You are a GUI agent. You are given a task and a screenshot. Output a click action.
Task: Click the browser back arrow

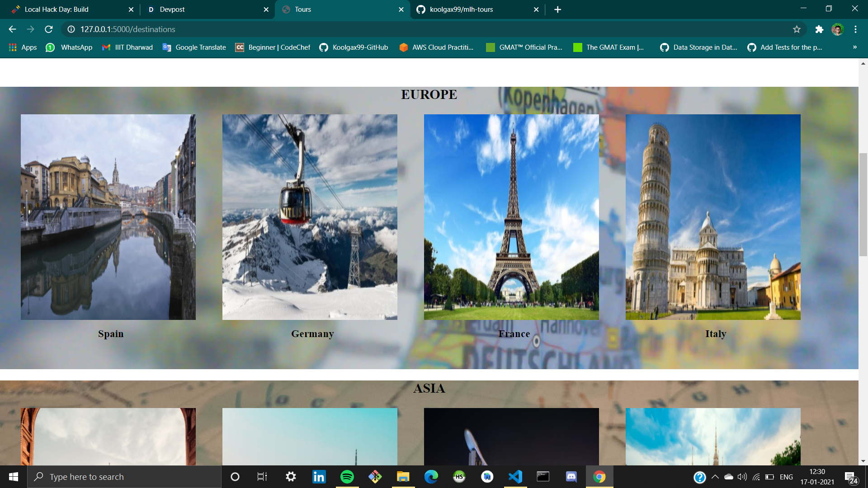(x=12, y=29)
